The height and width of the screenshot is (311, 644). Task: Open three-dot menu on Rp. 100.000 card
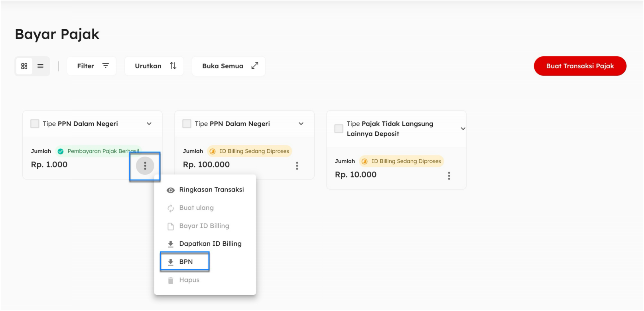click(297, 166)
